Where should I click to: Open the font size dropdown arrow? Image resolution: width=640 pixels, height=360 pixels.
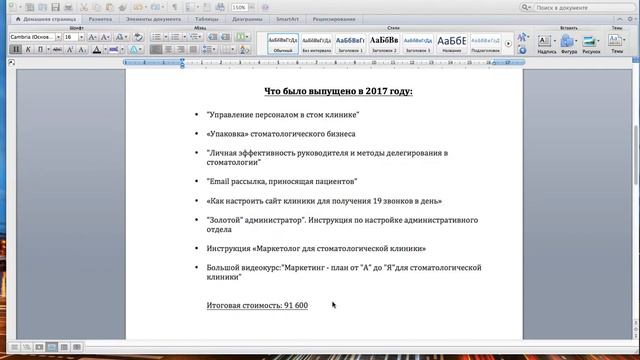[81, 37]
